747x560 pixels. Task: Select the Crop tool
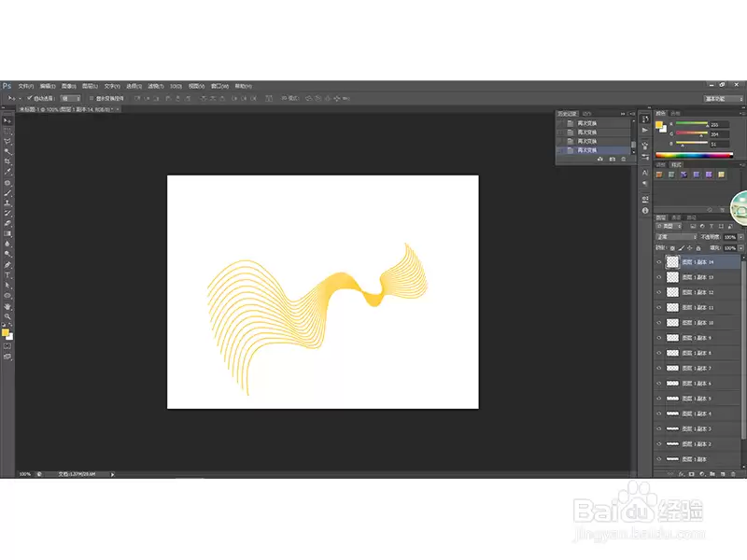pyautogui.click(x=7, y=161)
